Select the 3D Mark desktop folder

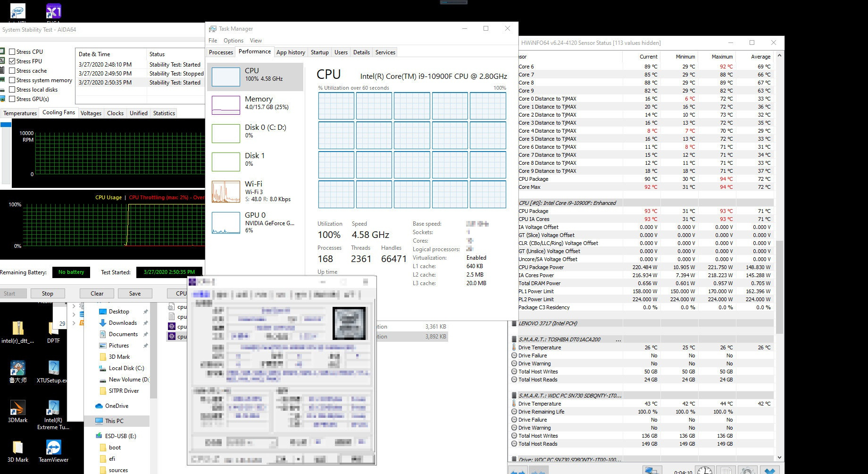[x=17, y=447]
